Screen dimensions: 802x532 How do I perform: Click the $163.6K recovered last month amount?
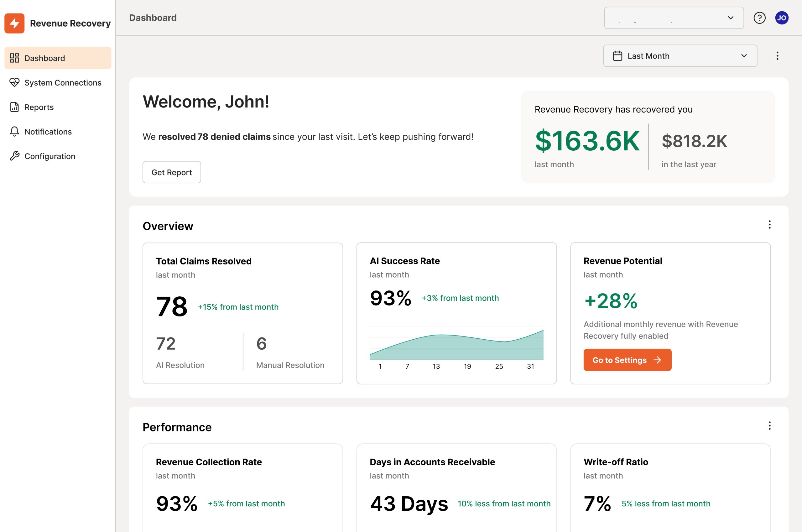(587, 140)
